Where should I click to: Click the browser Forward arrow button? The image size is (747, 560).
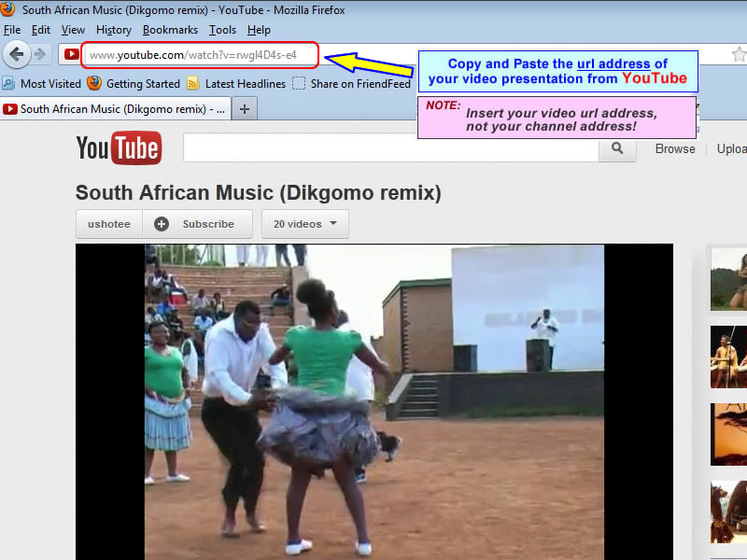pos(40,54)
